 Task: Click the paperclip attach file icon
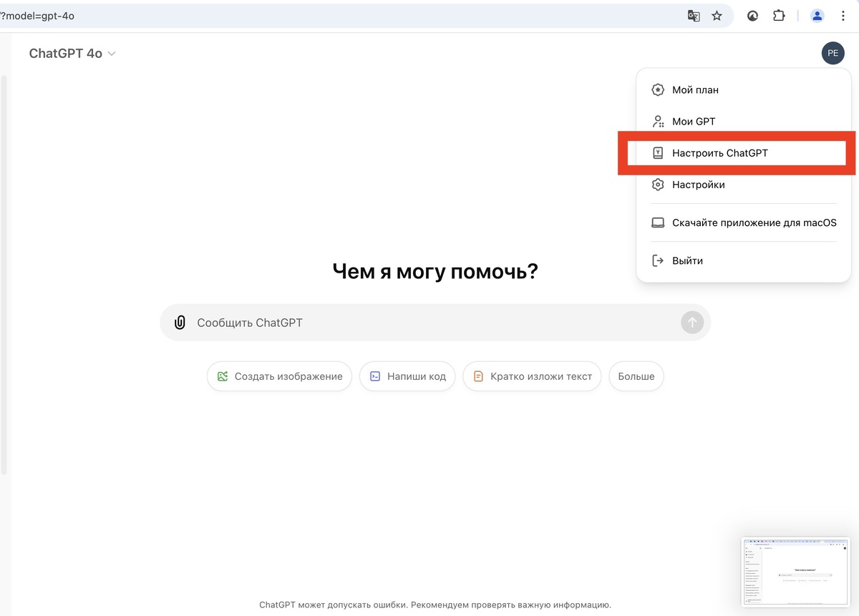coord(180,323)
